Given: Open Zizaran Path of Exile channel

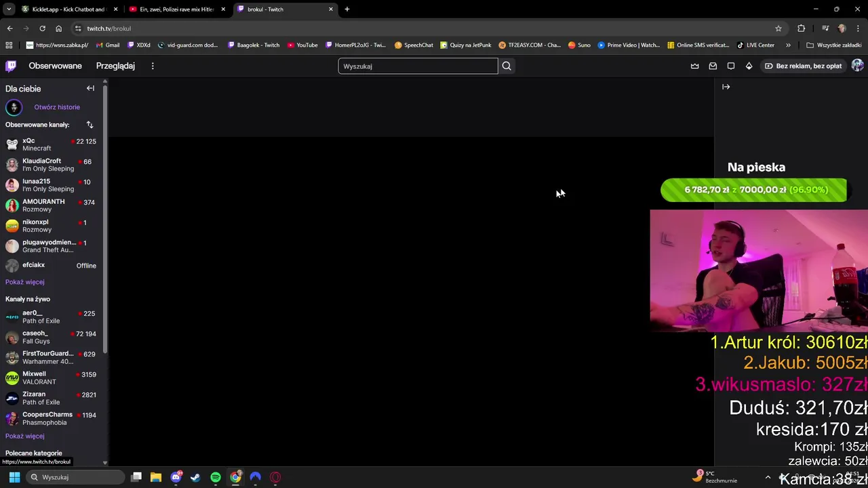Looking at the screenshot, I should pyautogui.click(x=51, y=398).
